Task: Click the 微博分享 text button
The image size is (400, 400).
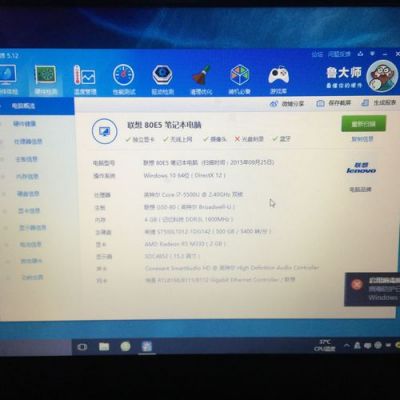Action: (293, 104)
